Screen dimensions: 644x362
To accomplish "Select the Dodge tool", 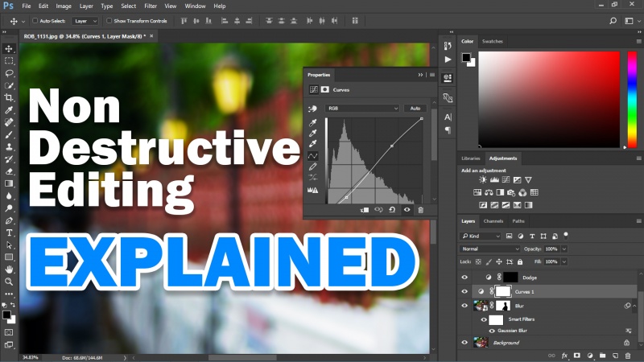I will 9,208.
